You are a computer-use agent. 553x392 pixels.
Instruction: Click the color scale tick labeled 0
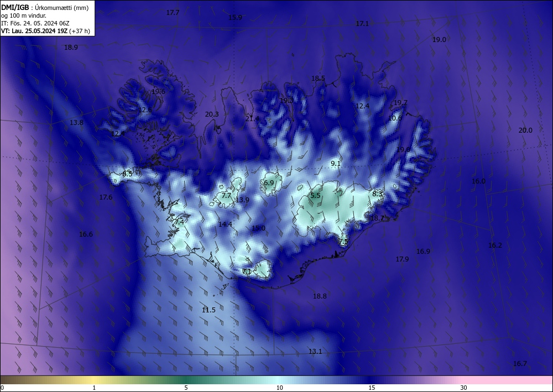pyautogui.click(x=2, y=388)
